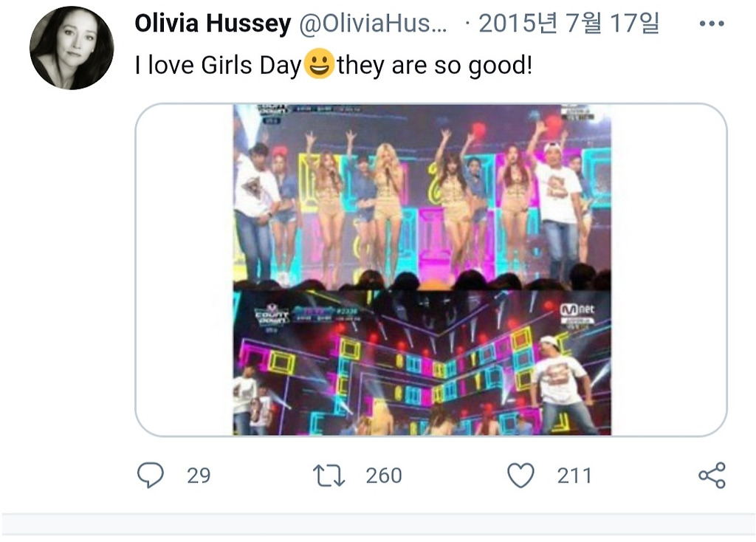The image size is (756, 542).
Task: Expand the three-dot more options menu
Action: 711,24
